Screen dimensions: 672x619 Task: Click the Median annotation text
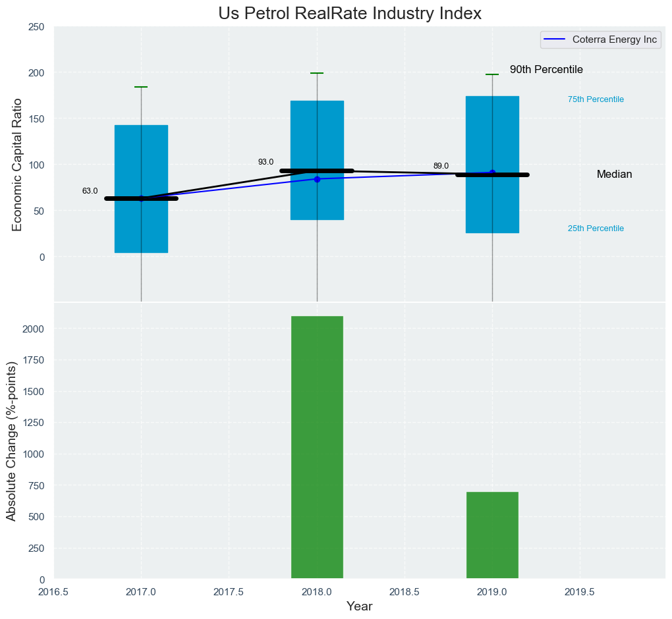pos(614,175)
